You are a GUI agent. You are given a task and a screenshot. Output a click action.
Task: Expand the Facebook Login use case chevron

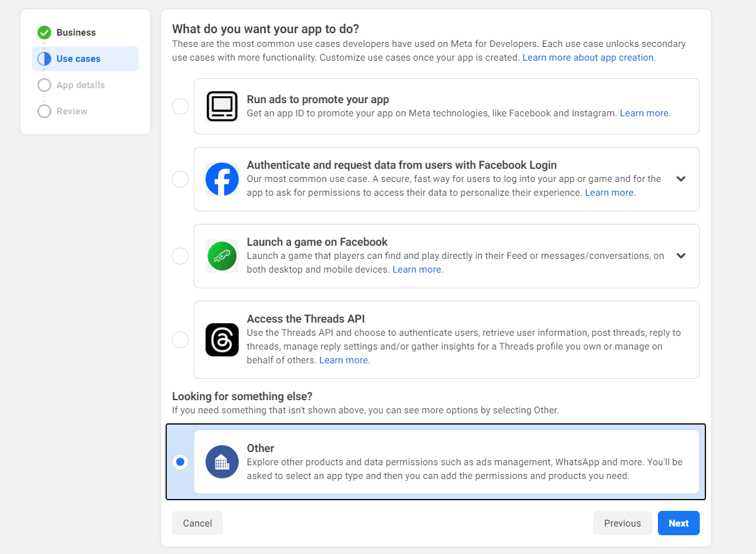(681, 179)
